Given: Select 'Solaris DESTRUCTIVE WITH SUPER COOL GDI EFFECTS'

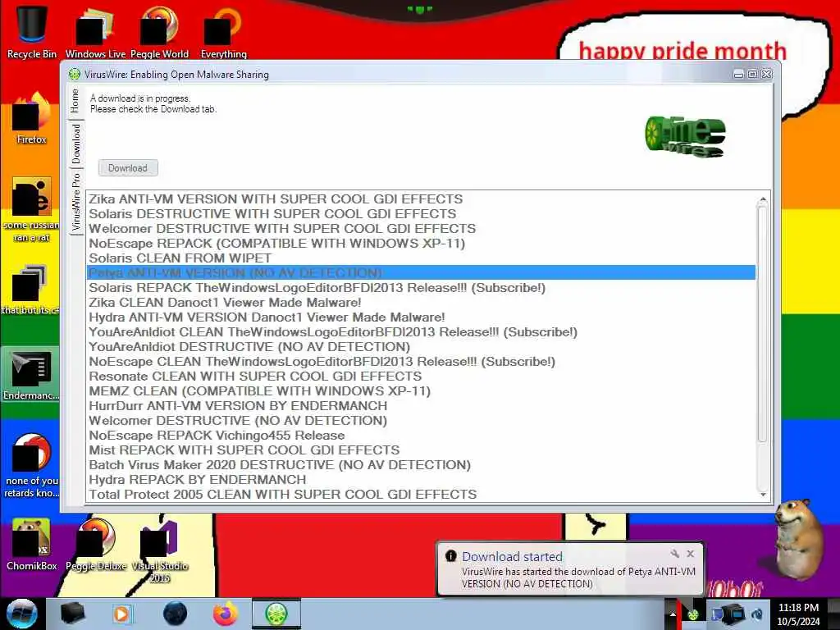Looking at the screenshot, I should tap(421, 214).
